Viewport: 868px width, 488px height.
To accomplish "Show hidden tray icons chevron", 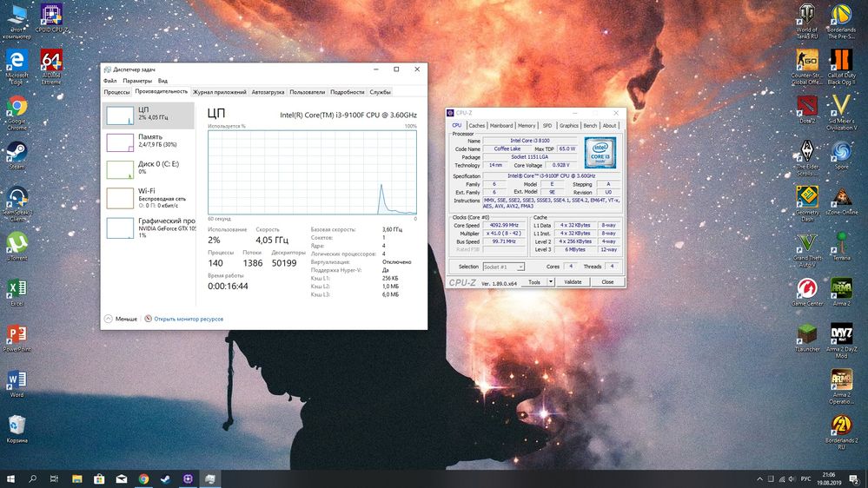I will [759, 478].
